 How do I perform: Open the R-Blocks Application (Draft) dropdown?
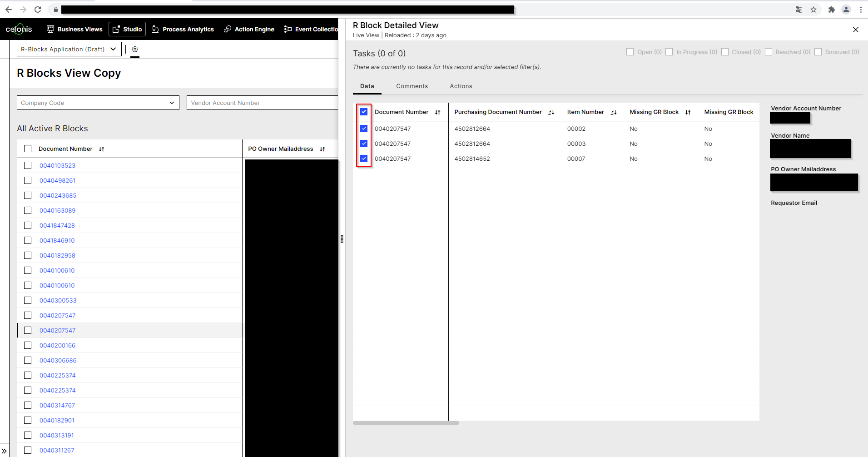[69, 49]
